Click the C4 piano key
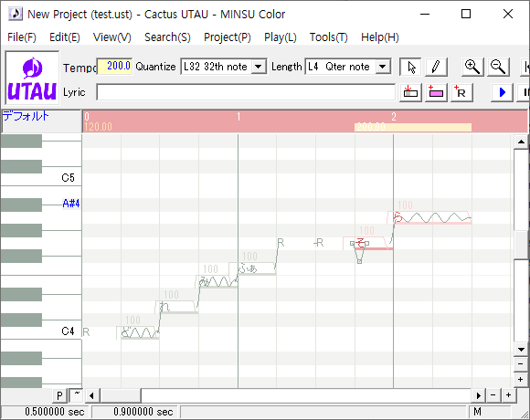530x420 pixels. point(40,332)
